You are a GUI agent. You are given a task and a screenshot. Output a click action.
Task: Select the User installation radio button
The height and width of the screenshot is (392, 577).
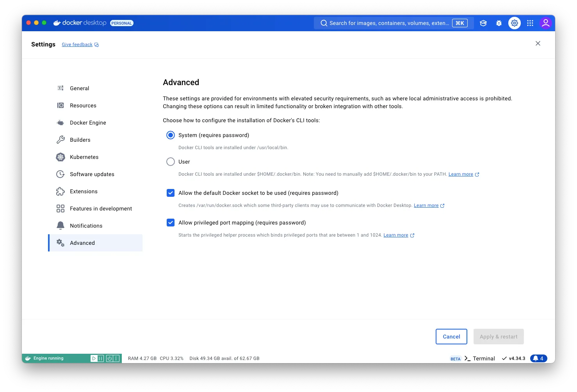coord(171,162)
